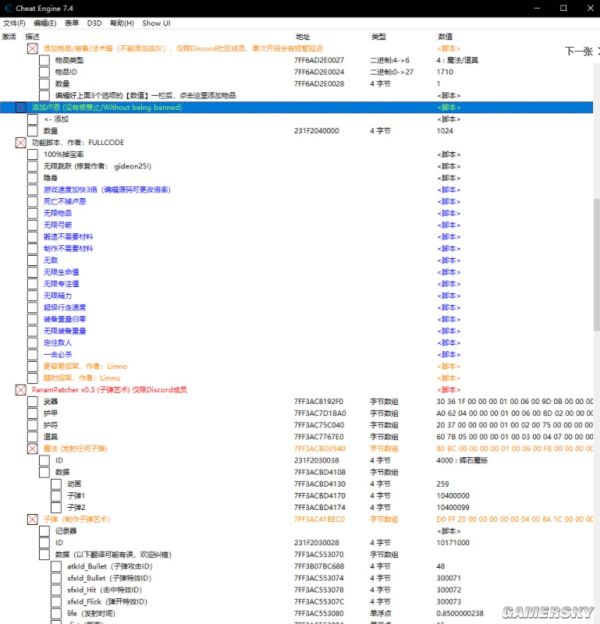Tick the sfxId_Flick row checkbox
The height and width of the screenshot is (624, 600).
tap(56, 602)
